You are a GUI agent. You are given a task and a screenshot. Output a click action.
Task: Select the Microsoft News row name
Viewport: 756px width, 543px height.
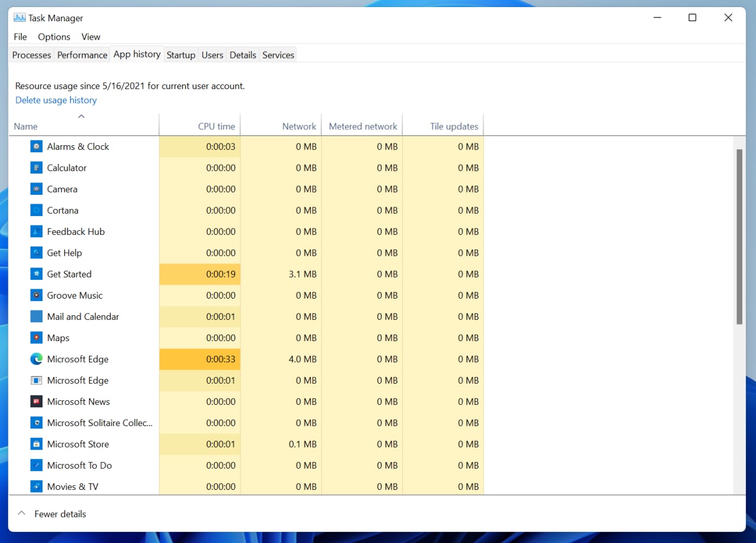pyautogui.click(x=79, y=401)
